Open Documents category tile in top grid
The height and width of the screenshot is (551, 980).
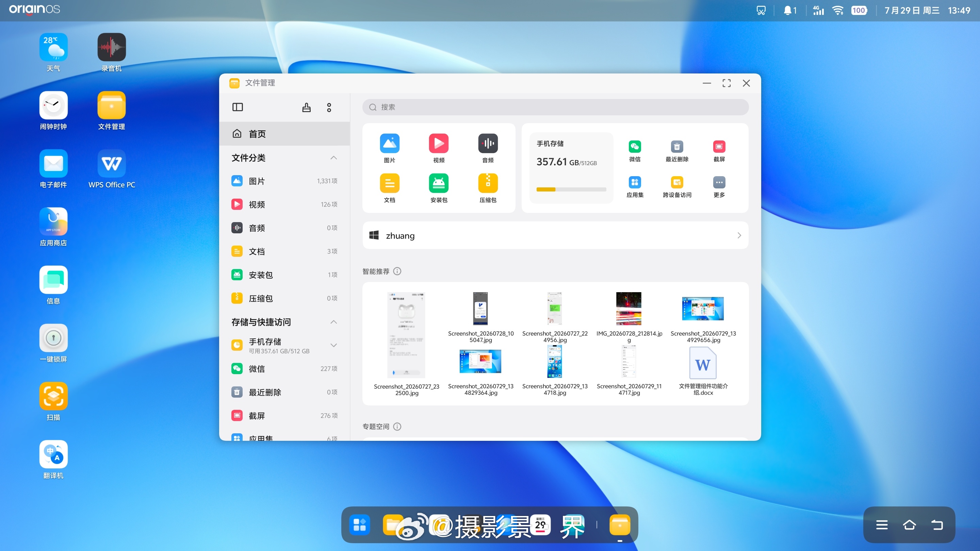[x=390, y=188]
